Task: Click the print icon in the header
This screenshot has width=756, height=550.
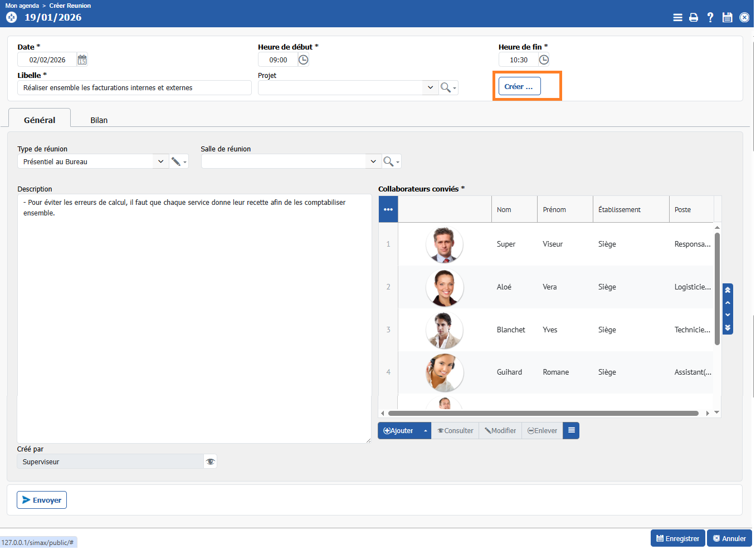Action: [x=694, y=17]
